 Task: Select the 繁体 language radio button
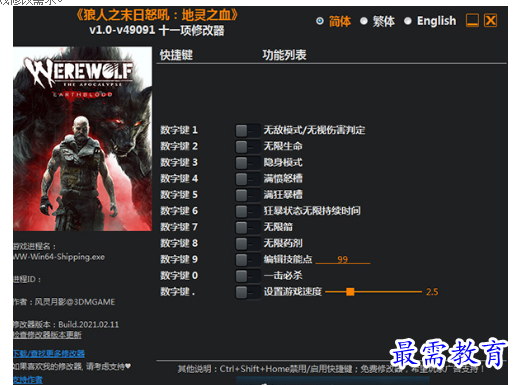(364, 21)
